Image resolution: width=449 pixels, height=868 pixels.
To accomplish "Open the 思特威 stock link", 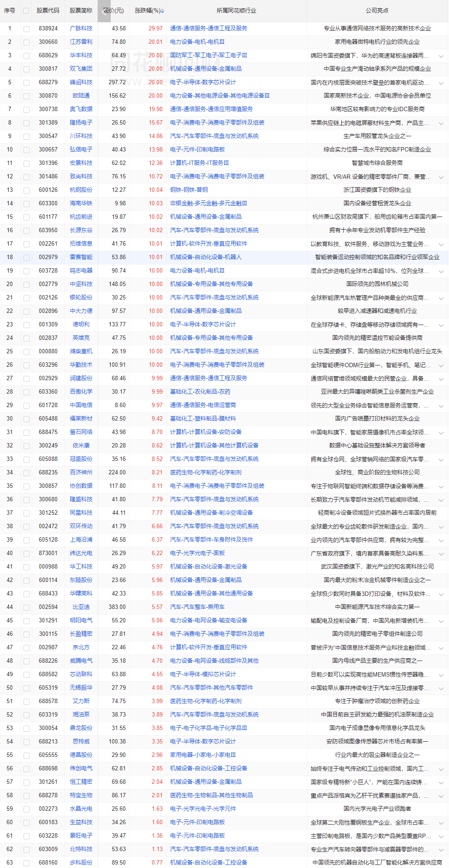I will click(81, 741).
